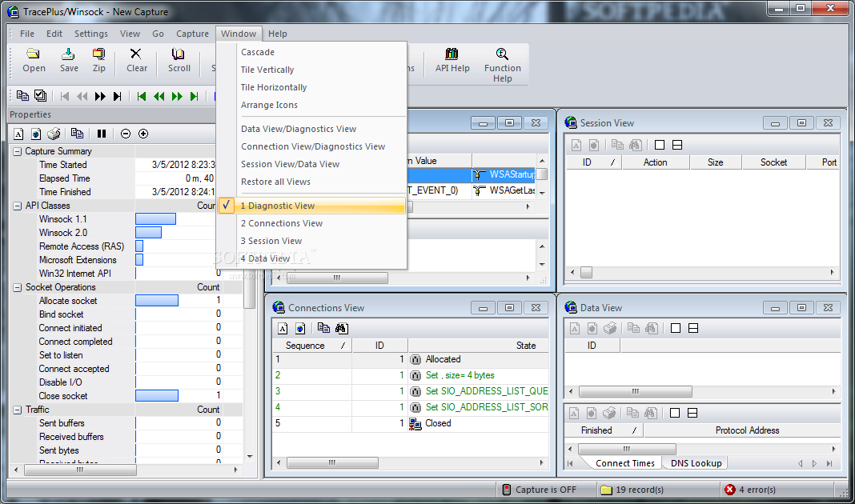Step back with green rewind arrows
Screen dimensions: 855x504
159,97
